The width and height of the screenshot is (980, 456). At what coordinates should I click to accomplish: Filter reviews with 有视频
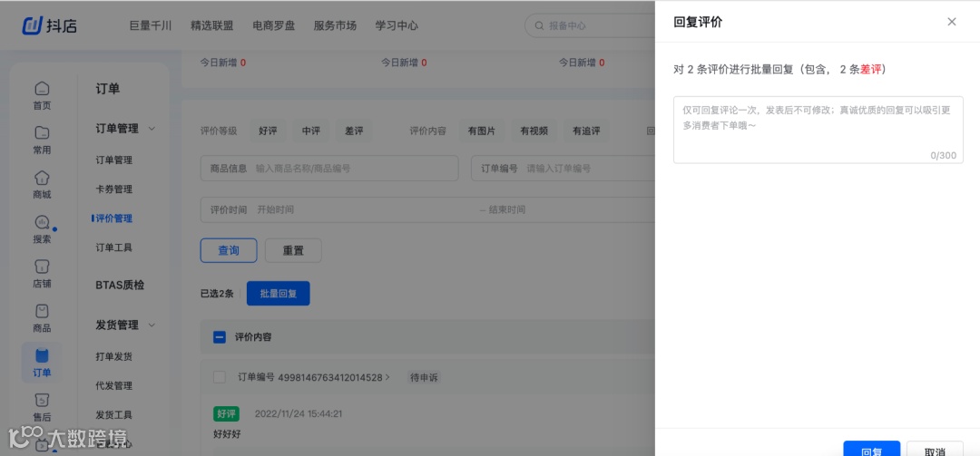(x=534, y=131)
